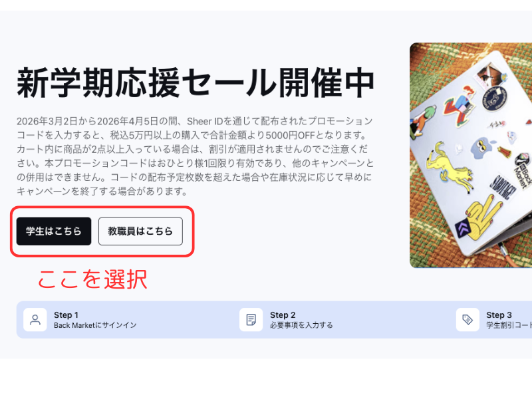Select the 教職員はこちら button
Screen dimensions: 532x399
click(140, 231)
